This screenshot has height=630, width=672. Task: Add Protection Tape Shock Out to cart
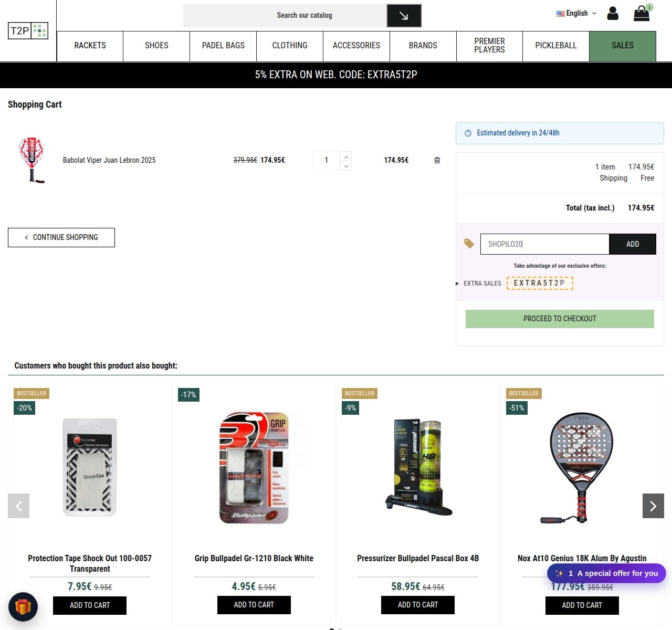[x=90, y=605]
